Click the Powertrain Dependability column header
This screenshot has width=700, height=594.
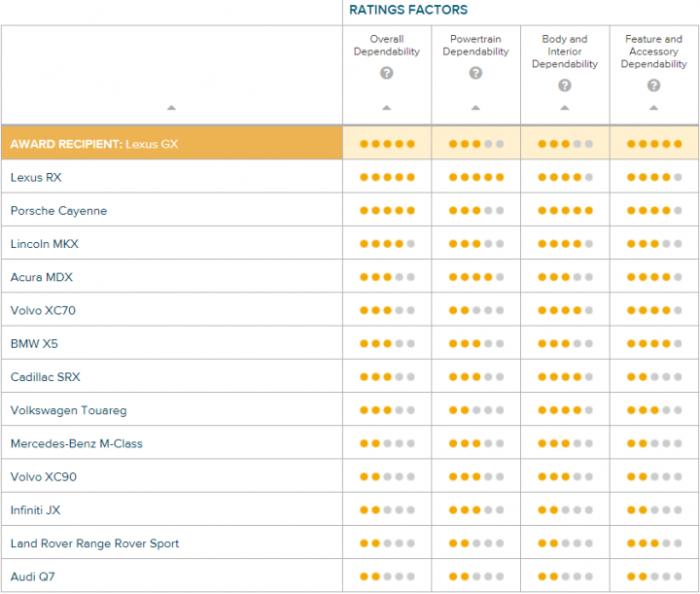pos(475,45)
